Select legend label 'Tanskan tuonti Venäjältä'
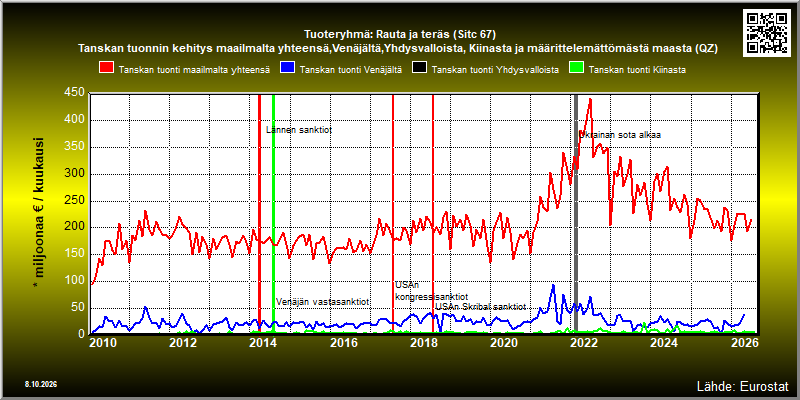The image size is (800, 400). click(x=351, y=70)
